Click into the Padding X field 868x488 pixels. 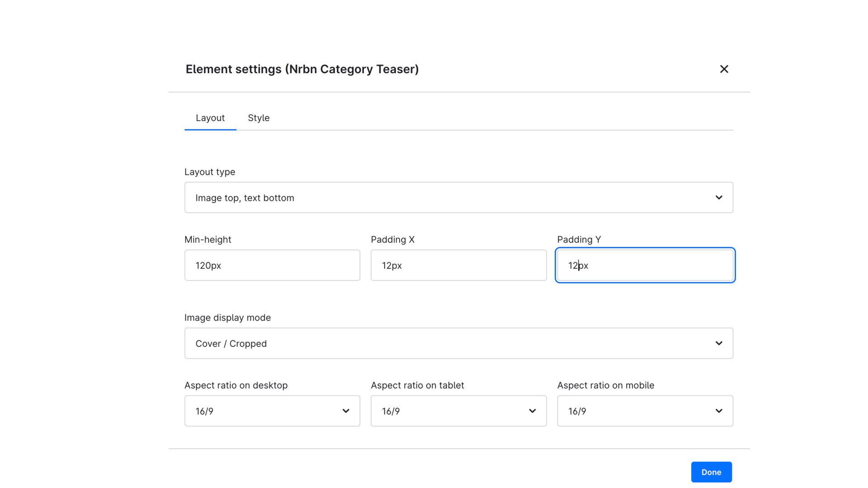(x=458, y=265)
